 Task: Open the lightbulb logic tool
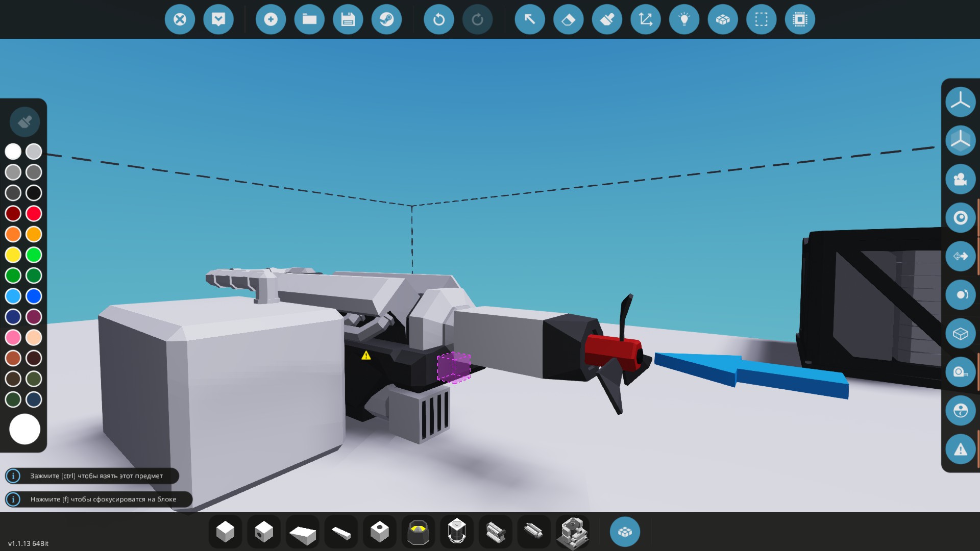coord(684,19)
